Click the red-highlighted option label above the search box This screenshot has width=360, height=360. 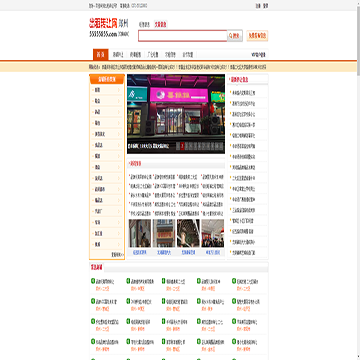pos(160,24)
